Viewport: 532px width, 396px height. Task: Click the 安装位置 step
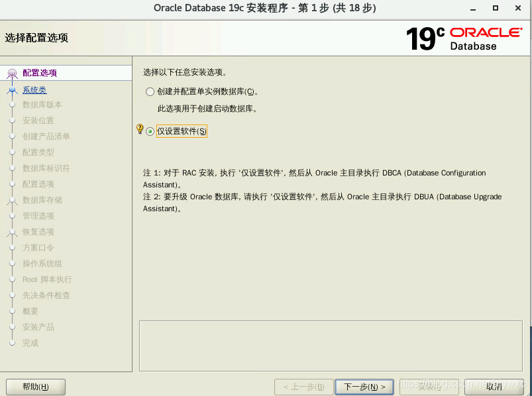click(x=38, y=121)
